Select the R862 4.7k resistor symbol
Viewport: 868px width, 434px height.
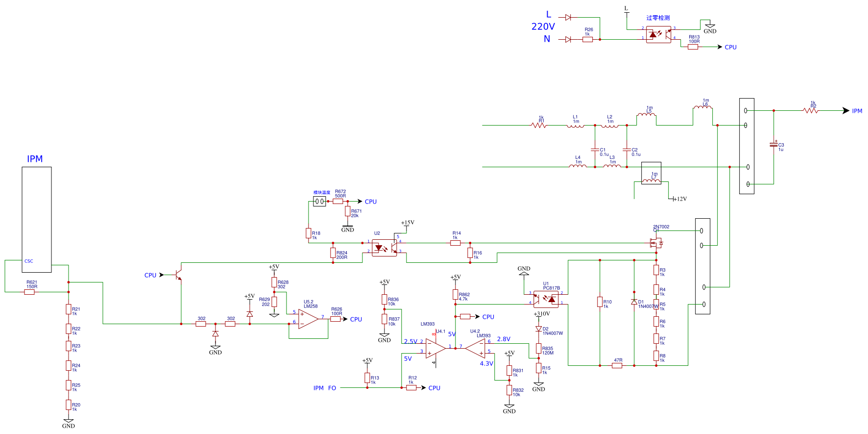click(455, 295)
